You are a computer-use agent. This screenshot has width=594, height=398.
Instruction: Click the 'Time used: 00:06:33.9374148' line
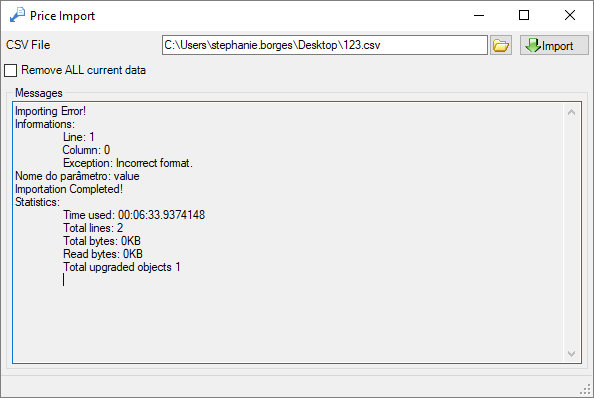click(x=134, y=215)
